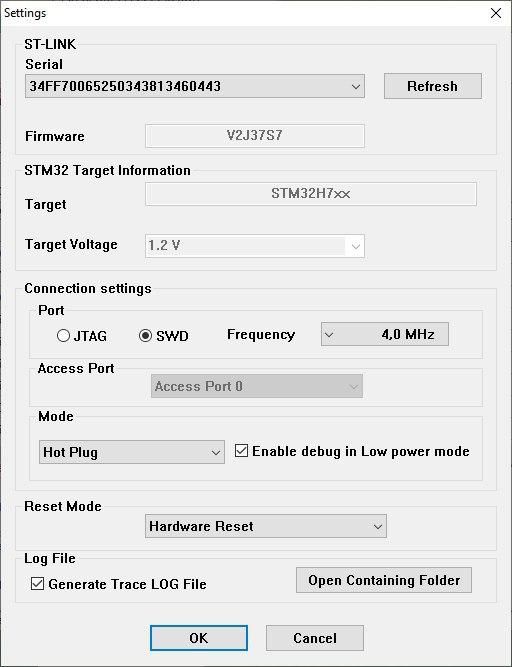
Task: Click the Cancel button
Action: point(315,638)
